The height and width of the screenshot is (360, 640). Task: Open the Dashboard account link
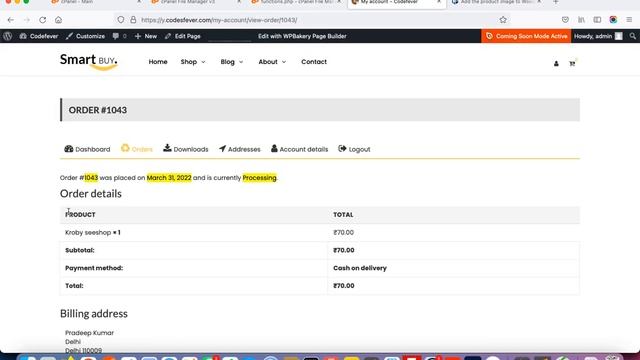click(87, 149)
